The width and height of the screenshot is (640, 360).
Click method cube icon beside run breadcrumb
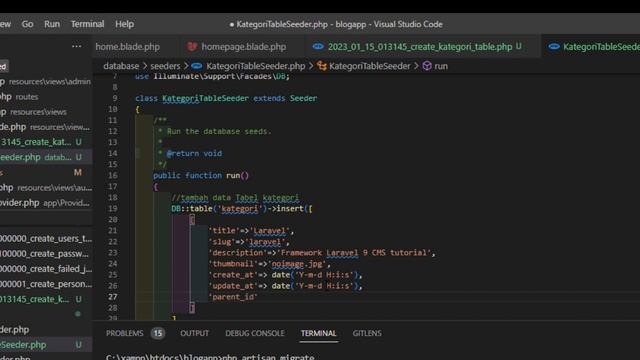pos(427,66)
